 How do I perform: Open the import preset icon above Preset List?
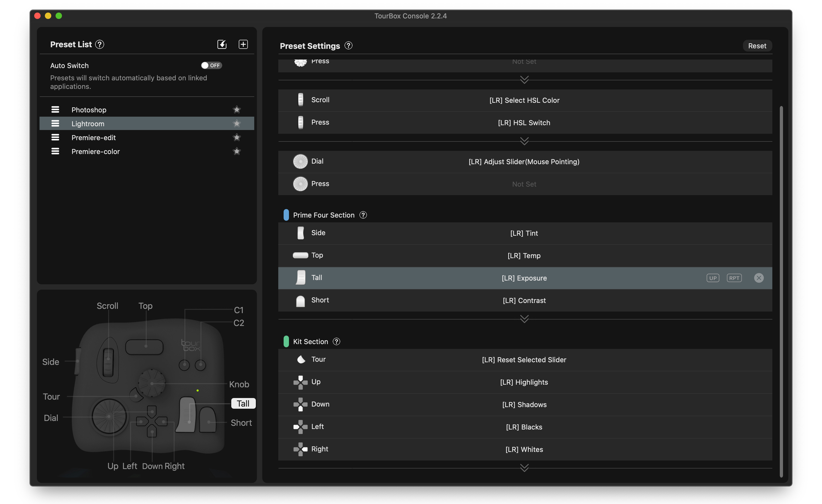tap(221, 44)
